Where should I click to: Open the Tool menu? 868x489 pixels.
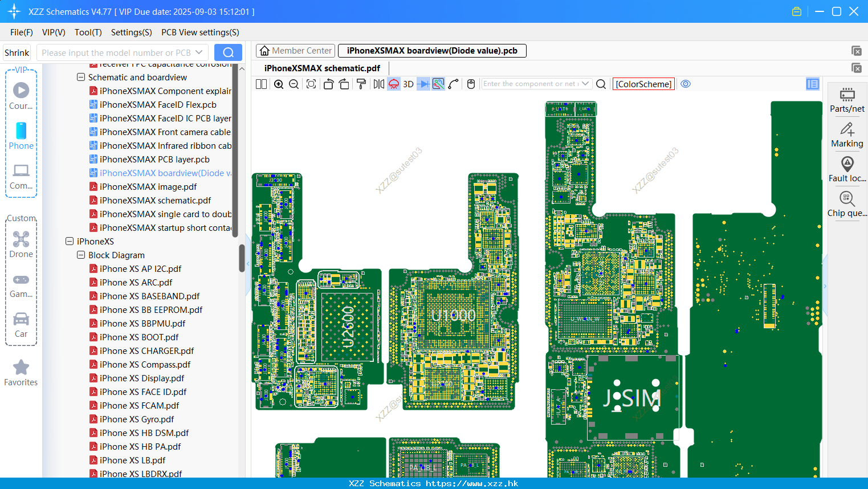point(88,32)
